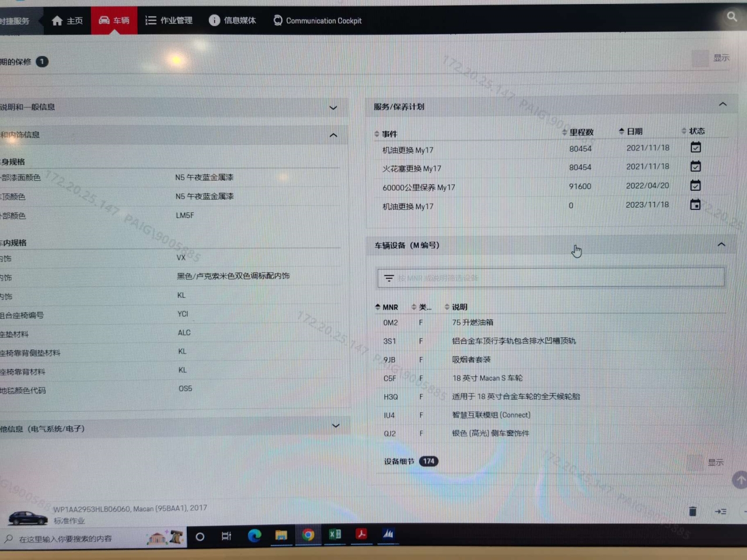747x560 pixels.
Task: Click the warranty badge showing 1
Action: tap(42, 61)
